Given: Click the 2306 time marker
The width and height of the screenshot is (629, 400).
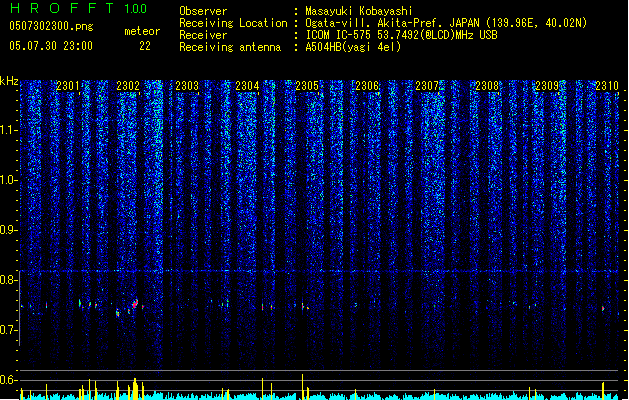Looking at the screenshot, I should pos(367,86).
